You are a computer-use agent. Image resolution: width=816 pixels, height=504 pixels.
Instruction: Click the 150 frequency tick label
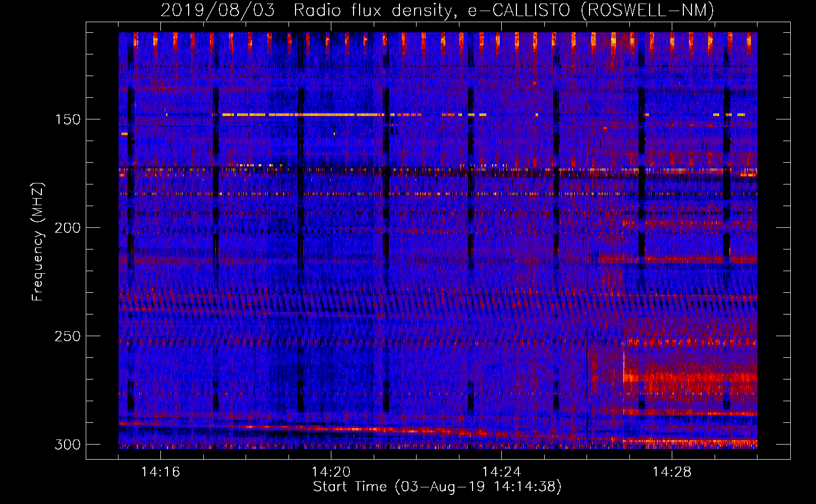pyautogui.click(x=67, y=119)
